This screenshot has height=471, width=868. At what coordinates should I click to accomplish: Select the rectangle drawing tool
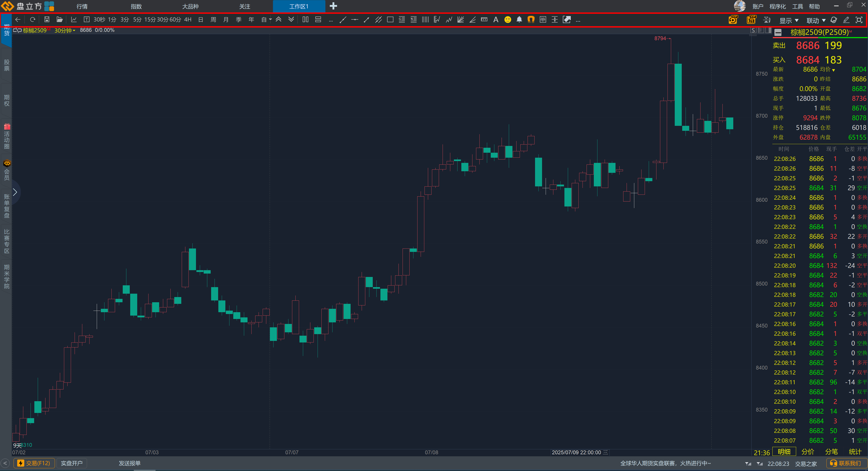tap(390, 20)
